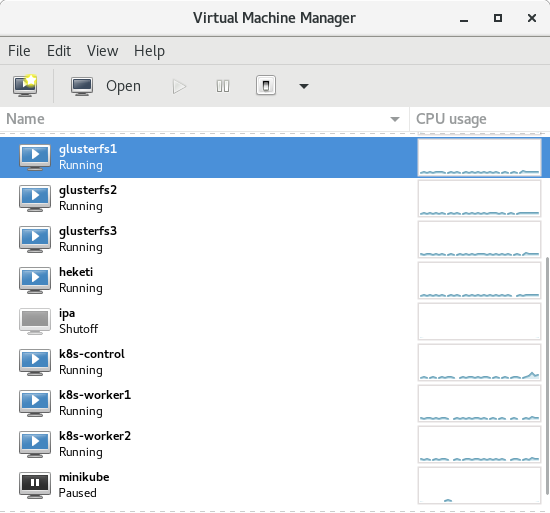
Task: Click the k8s-control VM monitor icon
Action: click(35, 362)
